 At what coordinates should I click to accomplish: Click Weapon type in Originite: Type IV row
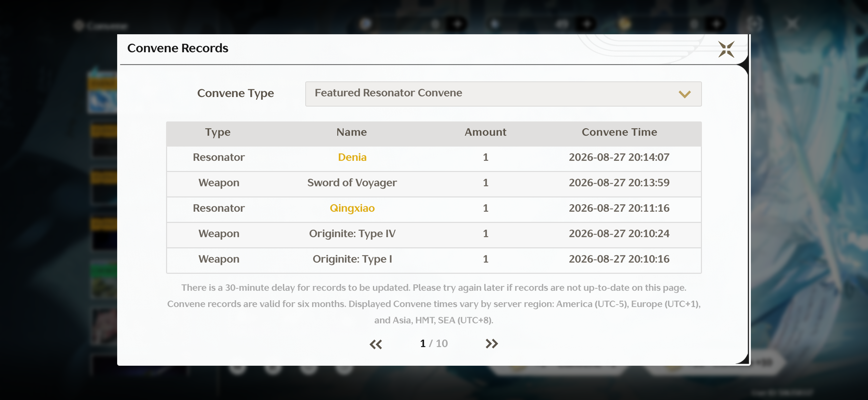pyautogui.click(x=219, y=234)
